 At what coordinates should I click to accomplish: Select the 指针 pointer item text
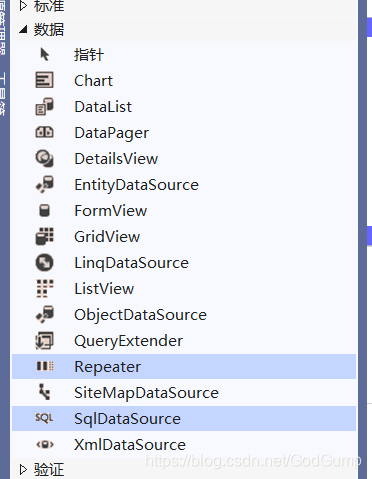tap(89, 55)
